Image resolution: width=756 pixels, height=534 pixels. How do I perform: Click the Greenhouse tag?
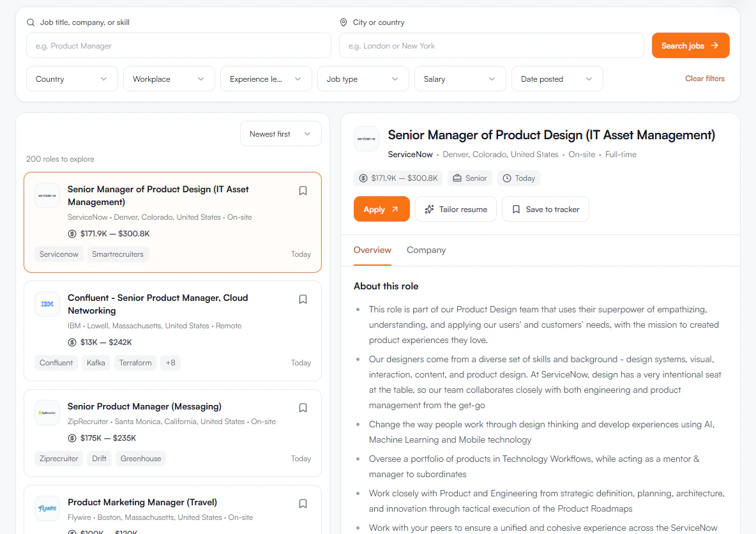[x=140, y=459]
